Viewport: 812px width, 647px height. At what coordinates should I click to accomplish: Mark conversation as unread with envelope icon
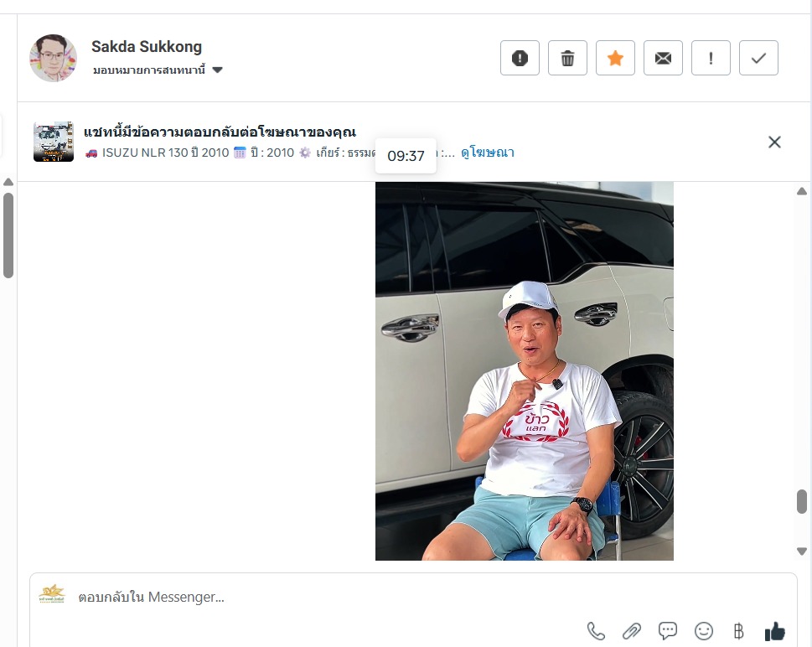click(663, 58)
